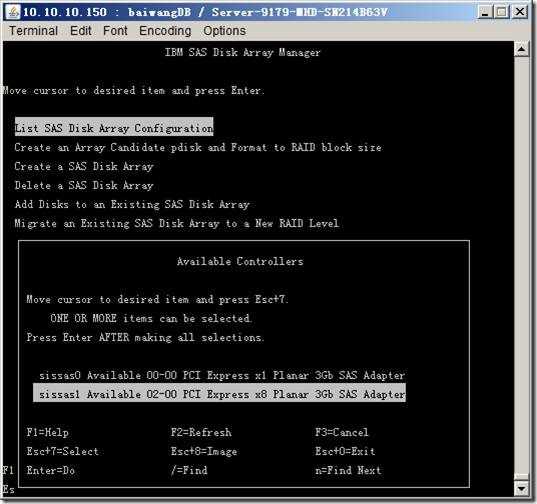Click the /=Find label

click(x=189, y=470)
